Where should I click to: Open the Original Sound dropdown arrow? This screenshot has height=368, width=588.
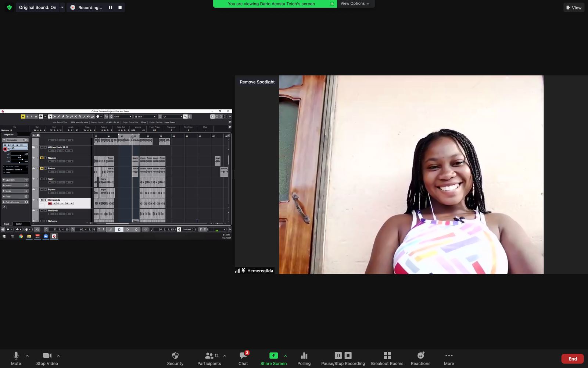(x=62, y=7)
